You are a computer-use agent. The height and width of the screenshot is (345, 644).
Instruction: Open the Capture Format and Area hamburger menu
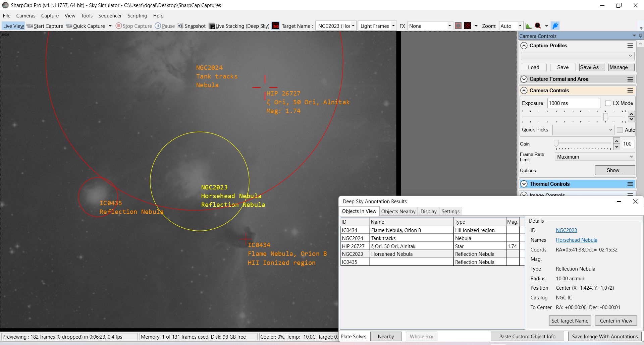point(630,79)
